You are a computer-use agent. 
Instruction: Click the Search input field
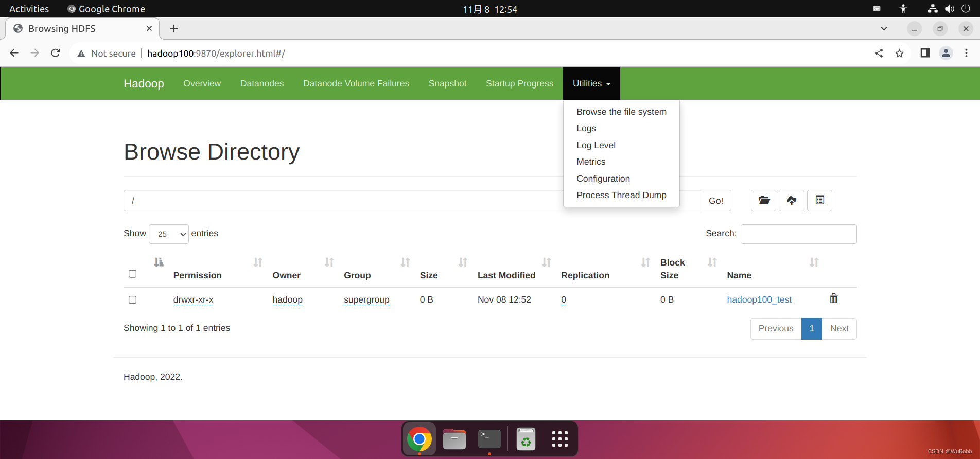coord(798,234)
